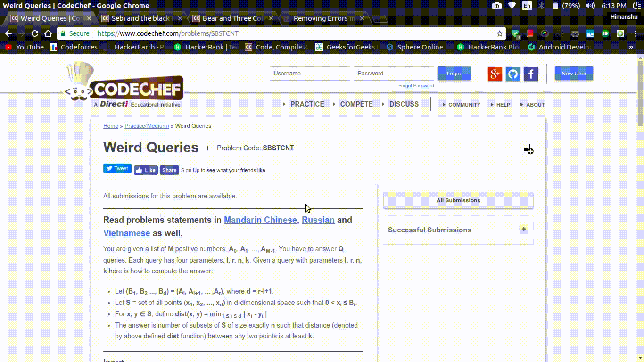Click the Tweet button

117,168
